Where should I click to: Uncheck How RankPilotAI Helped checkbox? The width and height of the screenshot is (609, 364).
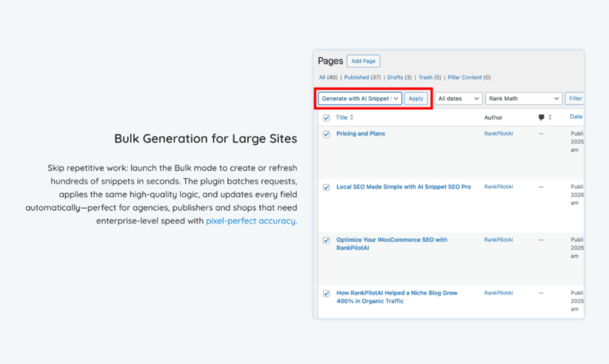[x=327, y=294]
